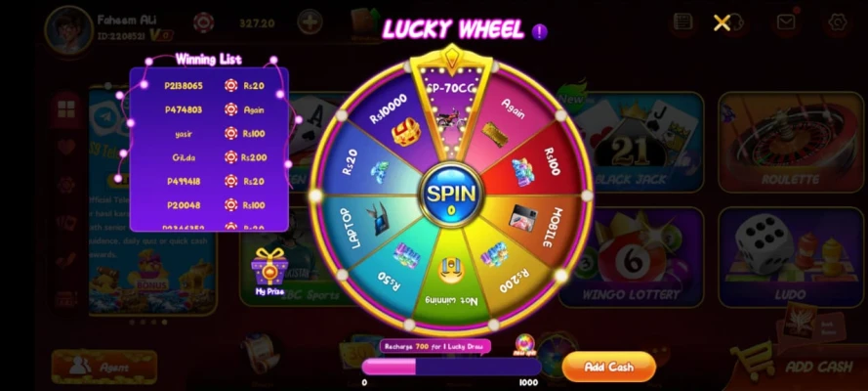Select the heart favorites icon in the sidebar

click(66, 147)
